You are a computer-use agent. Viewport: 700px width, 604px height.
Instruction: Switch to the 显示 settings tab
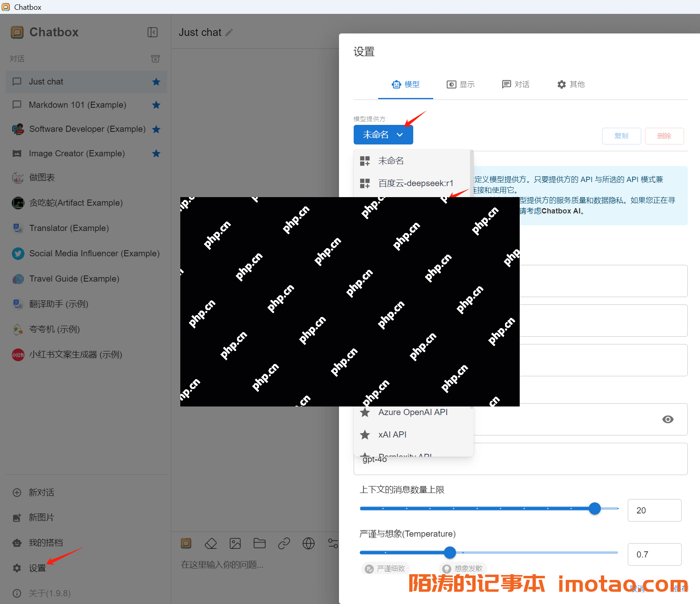[461, 84]
